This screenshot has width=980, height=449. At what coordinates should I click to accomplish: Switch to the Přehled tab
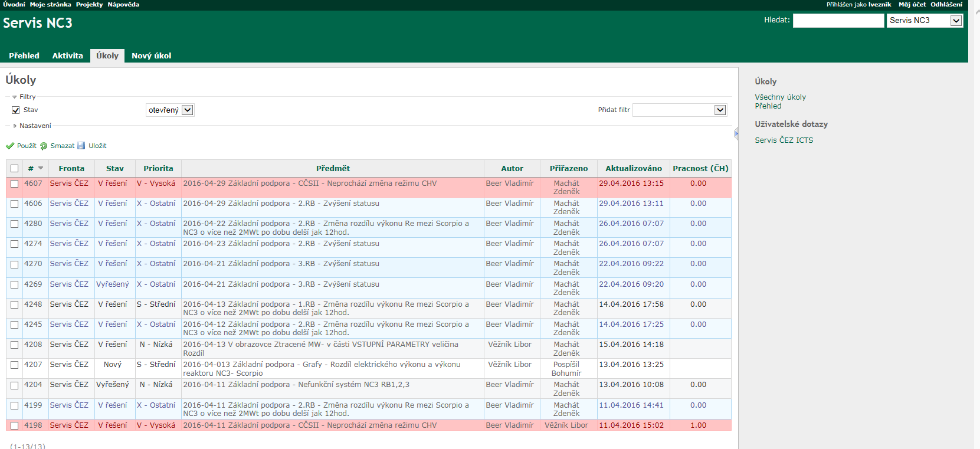click(x=24, y=55)
